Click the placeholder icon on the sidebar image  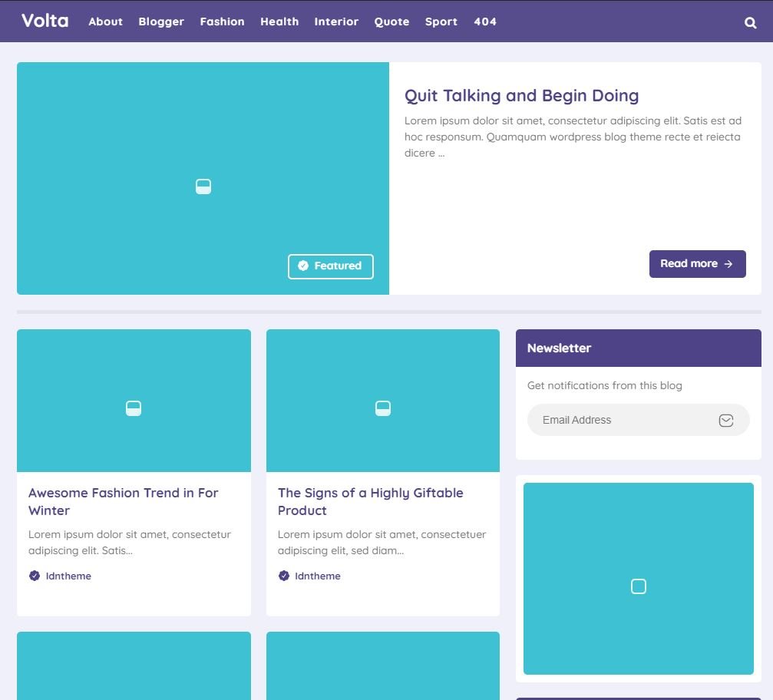coord(638,586)
